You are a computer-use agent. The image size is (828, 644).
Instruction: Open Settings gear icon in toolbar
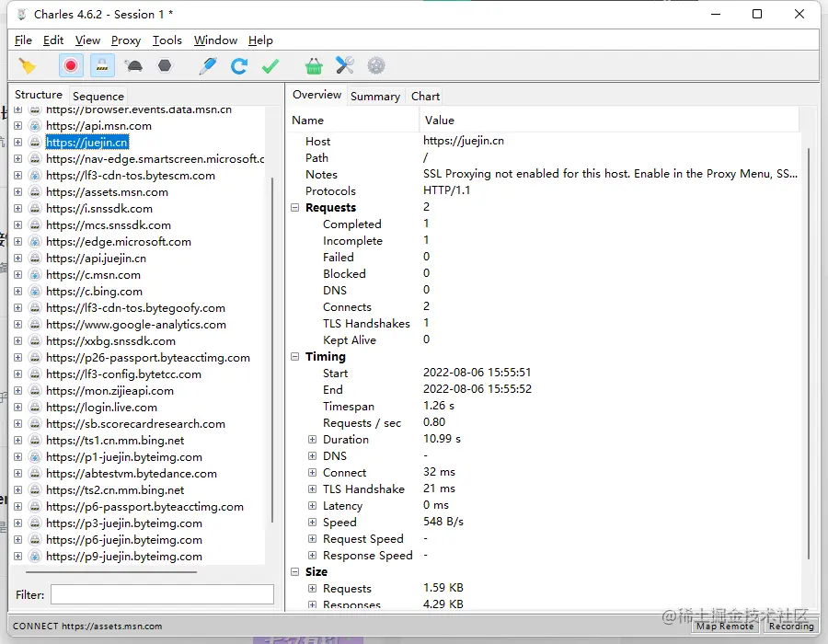pyautogui.click(x=376, y=65)
